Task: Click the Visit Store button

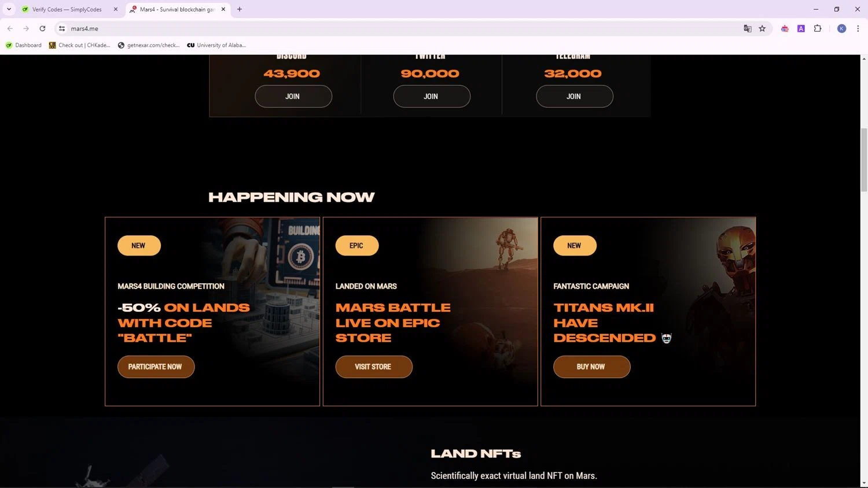Action: 374,367
